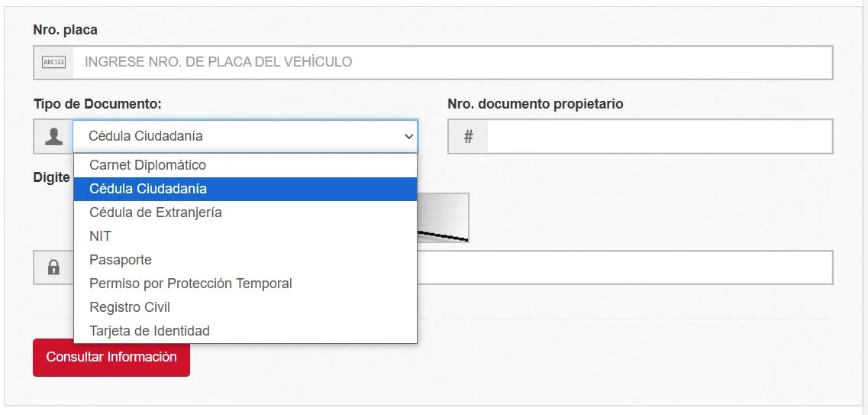
Task: Collapse the document type dropdown chevron
Action: 408,137
